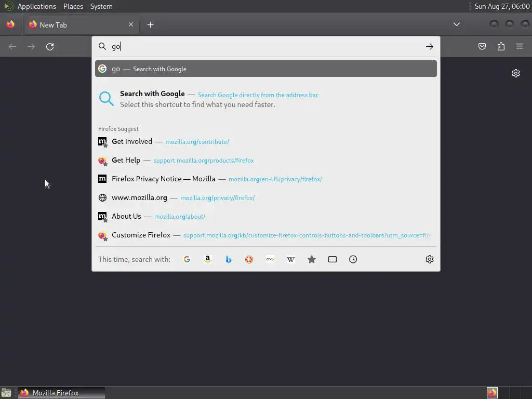Open the www.mozilla.org suggestion
Image resolution: width=532 pixels, height=399 pixels.
[x=266, y=197]
